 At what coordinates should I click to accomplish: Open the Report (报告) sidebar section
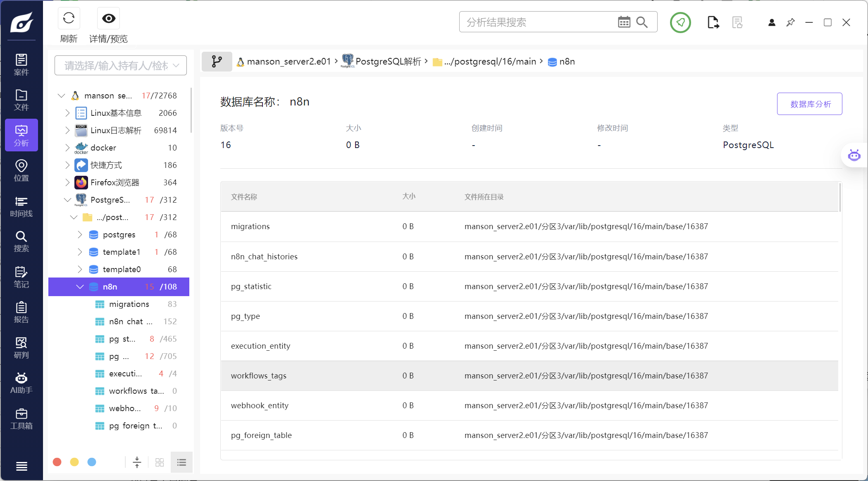tap(21, 312)
